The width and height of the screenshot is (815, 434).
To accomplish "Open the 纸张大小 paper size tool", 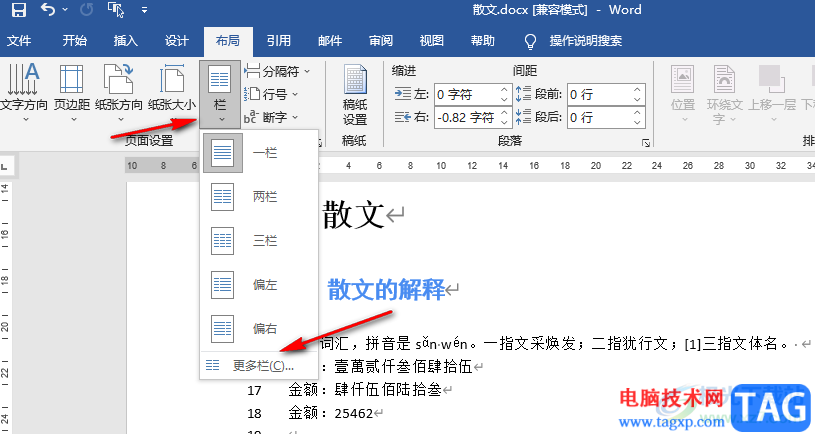I will coord(172,93).
